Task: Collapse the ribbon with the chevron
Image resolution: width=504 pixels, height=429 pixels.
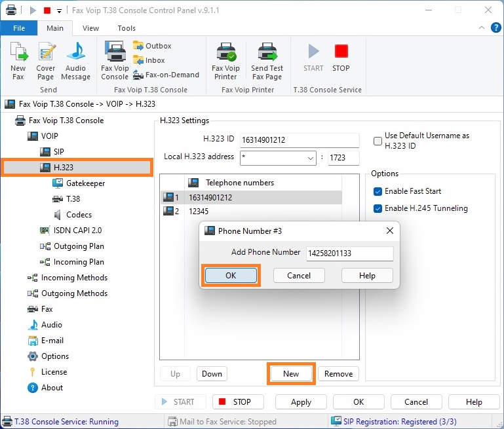Action: 482,28
